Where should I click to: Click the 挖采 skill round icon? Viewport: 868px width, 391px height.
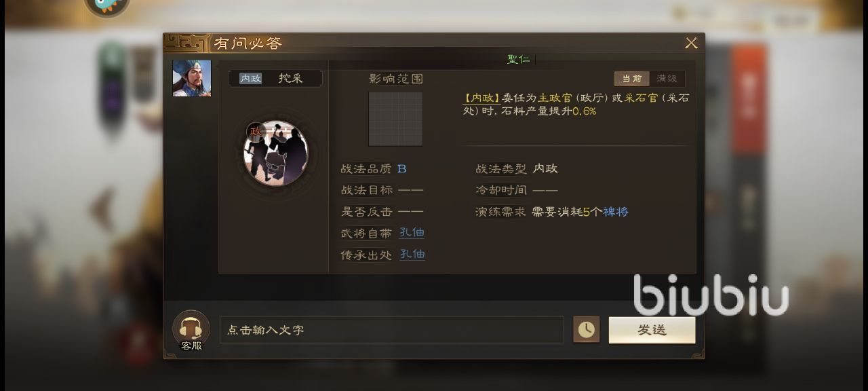pos(275,153)
